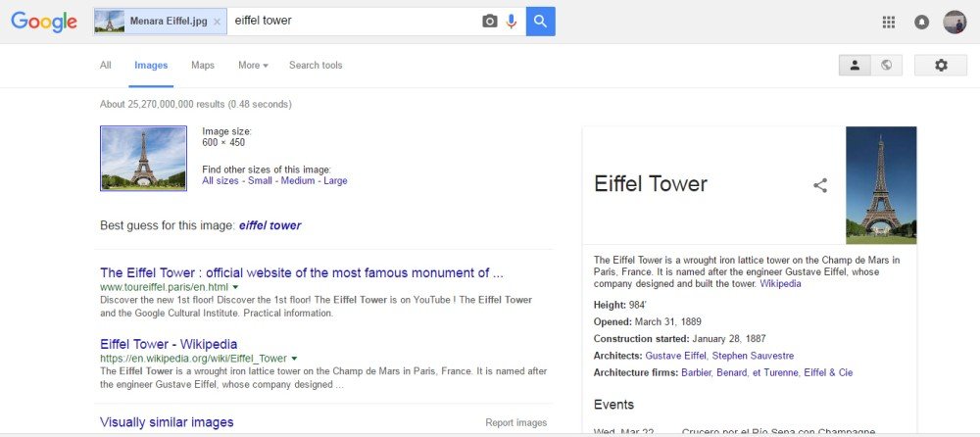980x437 pixels.
Task: Share the Eiffel Tower knowledge panel
Action: tap(820, 185)
